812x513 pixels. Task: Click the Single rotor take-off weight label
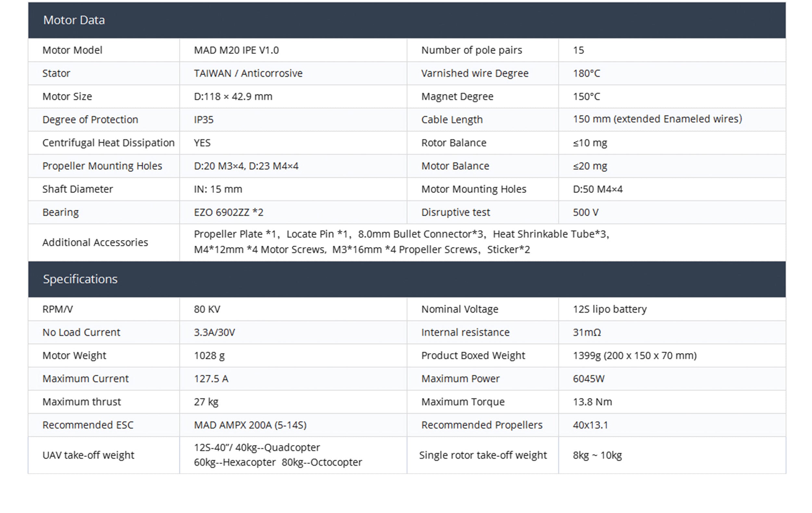tap(483, 455)
